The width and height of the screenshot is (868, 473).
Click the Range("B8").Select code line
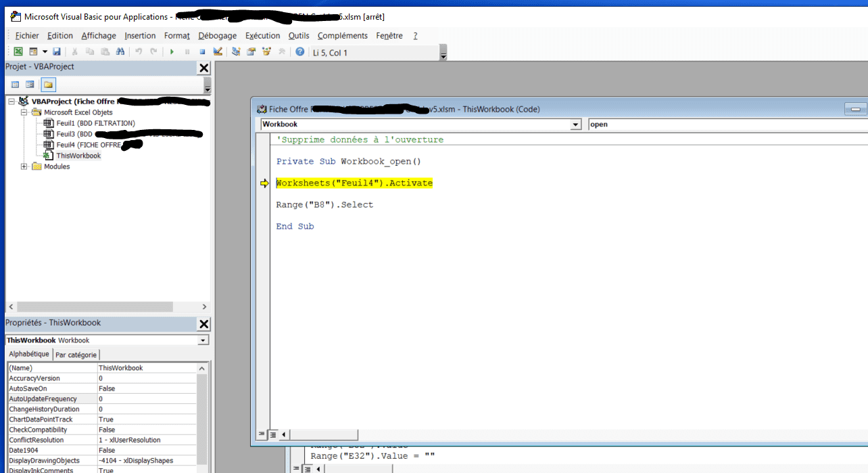point(324,204)
